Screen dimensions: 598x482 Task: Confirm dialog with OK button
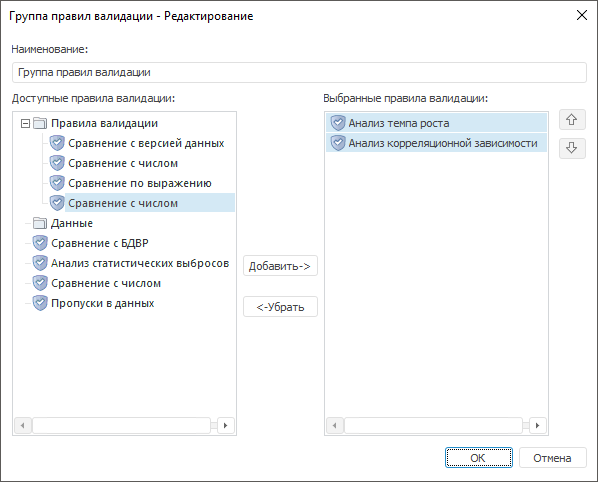(x=479, y=458)
